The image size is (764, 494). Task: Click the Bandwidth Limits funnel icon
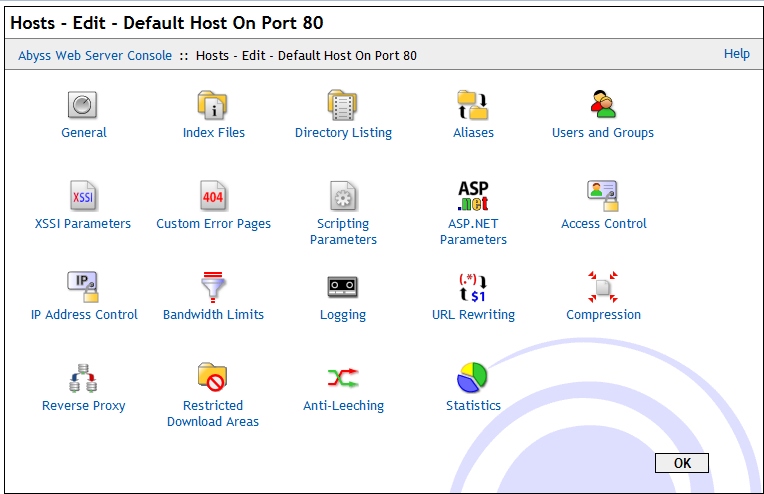(x=213, y=287)
